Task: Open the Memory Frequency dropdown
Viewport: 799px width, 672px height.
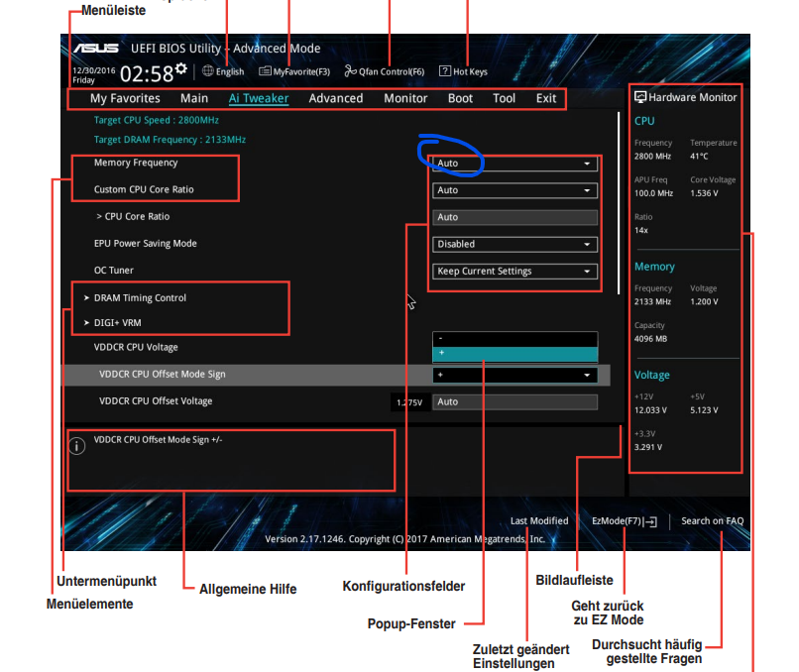Action: click(x=514, y=164)
